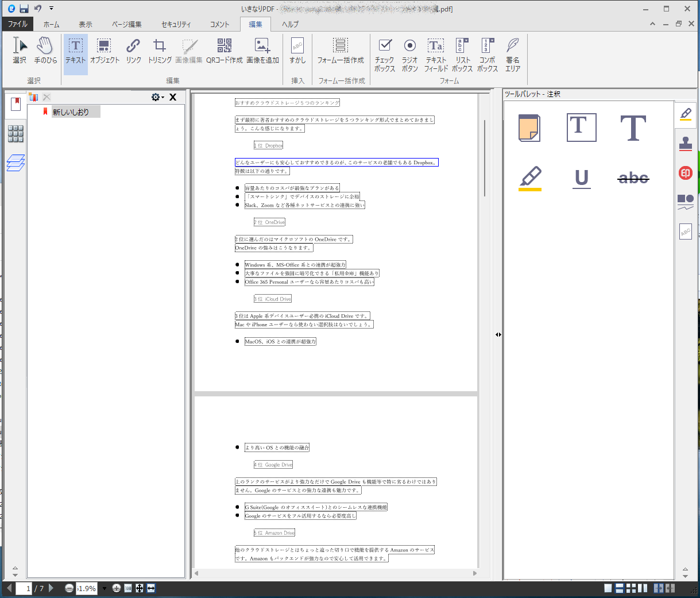The height and width of the screenshot is (598, 700).
Task: Choose the オブジェクト object tool
Action: pos(105,51)
